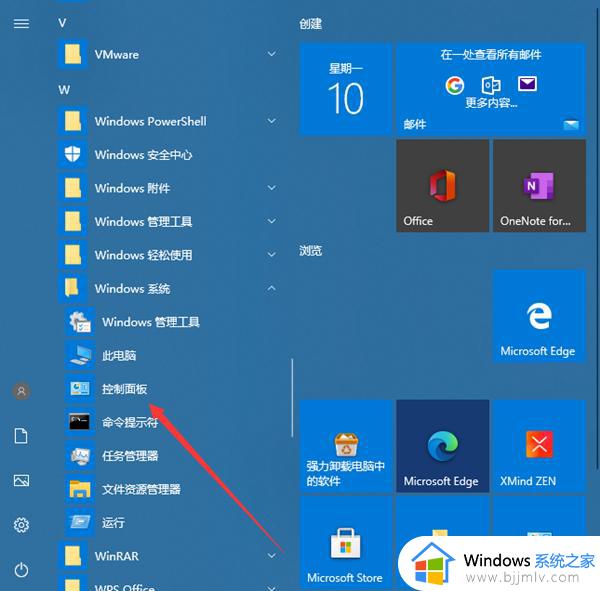Expand Windows 附件 chevron
Viewport: 600px width, 591px height.
272,188
